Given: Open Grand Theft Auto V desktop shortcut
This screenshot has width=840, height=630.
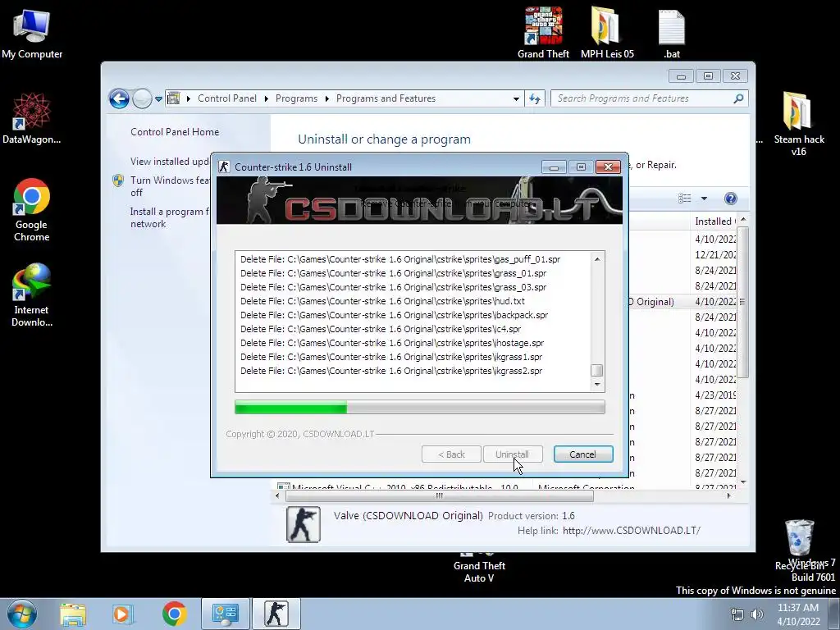Looking at the screenshot, I should 479,566.
